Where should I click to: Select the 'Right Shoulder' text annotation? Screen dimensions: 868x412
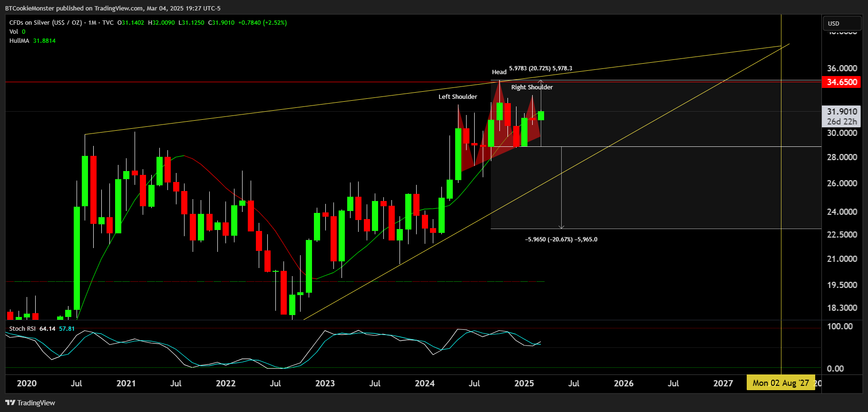tap(532, 87)
